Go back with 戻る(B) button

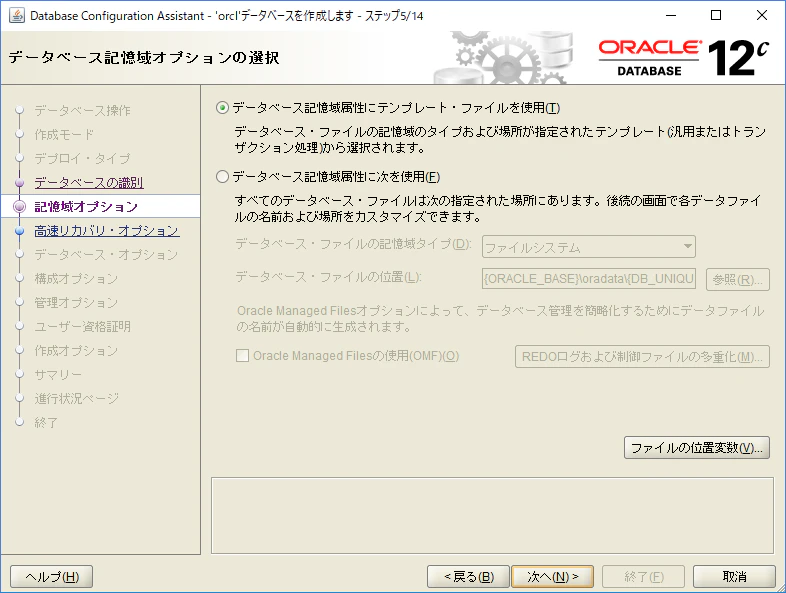[468, 576]
